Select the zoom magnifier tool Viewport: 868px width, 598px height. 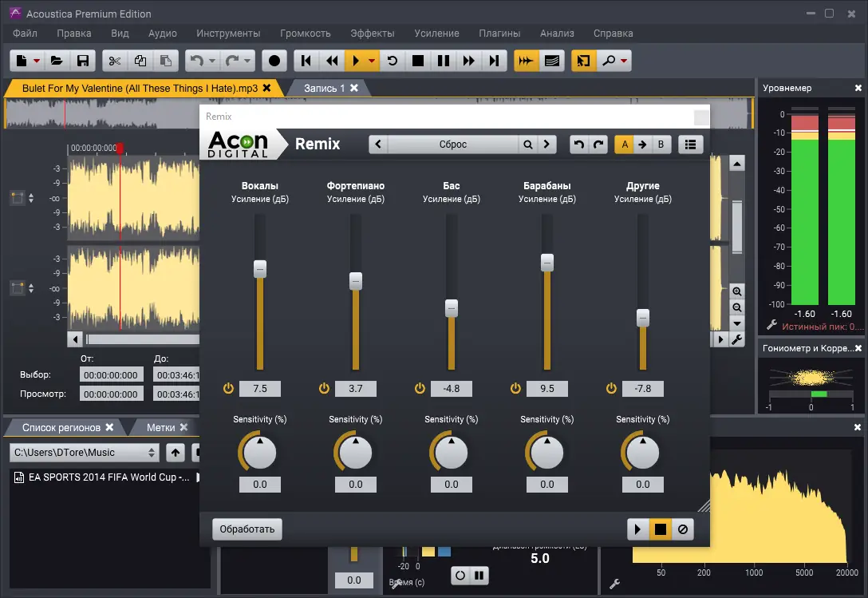point(609,61)
